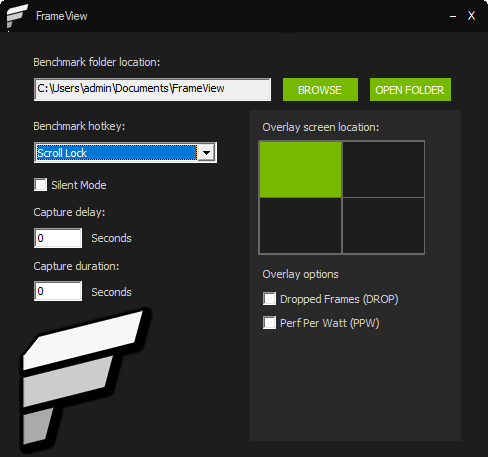The height and width of the screenshot is (457, 488).
Task: Click the 'Capture duration:' label
Action: (x=76, y=266)
